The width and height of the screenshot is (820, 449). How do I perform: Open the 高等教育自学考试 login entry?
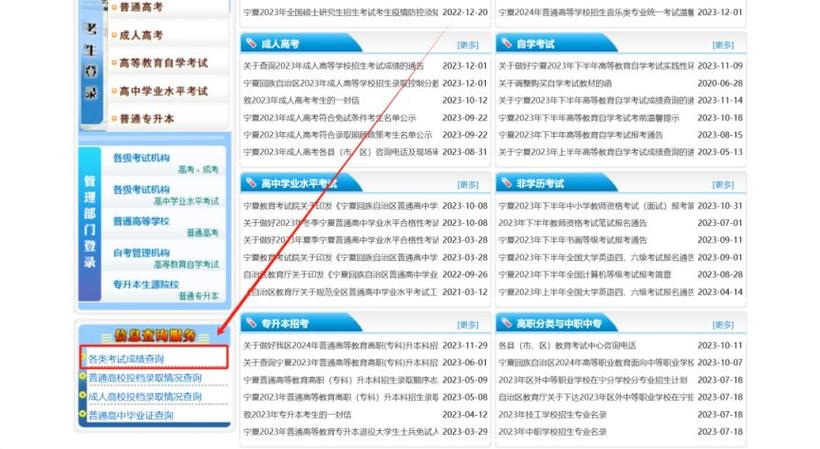pos(164,63)
